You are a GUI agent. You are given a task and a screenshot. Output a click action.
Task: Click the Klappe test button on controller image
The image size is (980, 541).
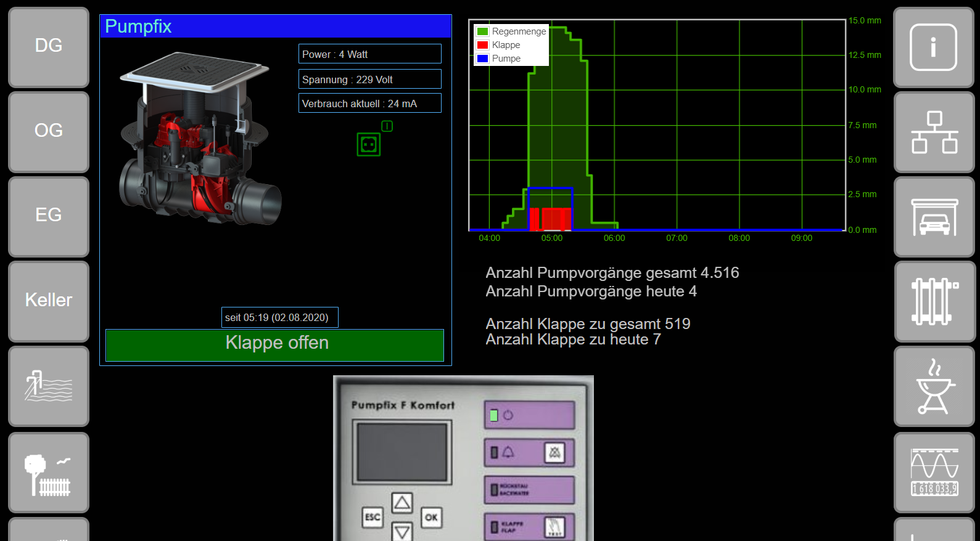point(554,527)
